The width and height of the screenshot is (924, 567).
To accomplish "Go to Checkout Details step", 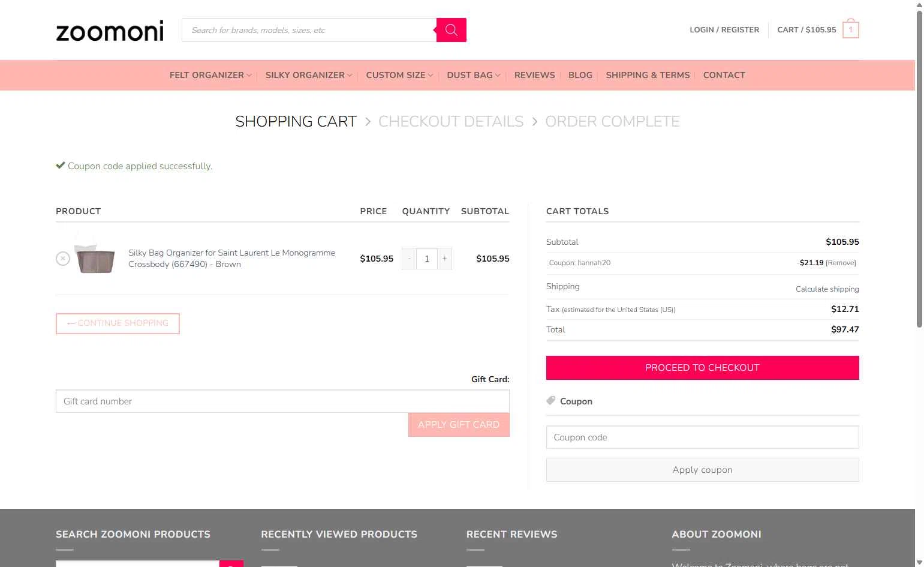I will (x=451, y=122).
